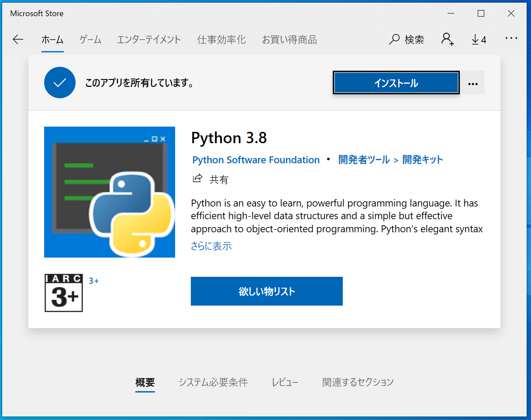Open the 関連するセクション tab

[358, 382]
